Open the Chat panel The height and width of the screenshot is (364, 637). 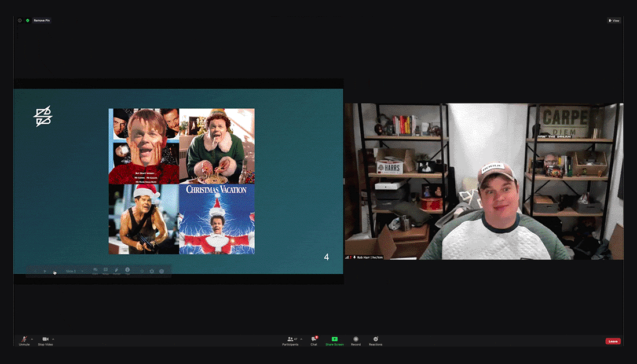(x=314, y=341)
